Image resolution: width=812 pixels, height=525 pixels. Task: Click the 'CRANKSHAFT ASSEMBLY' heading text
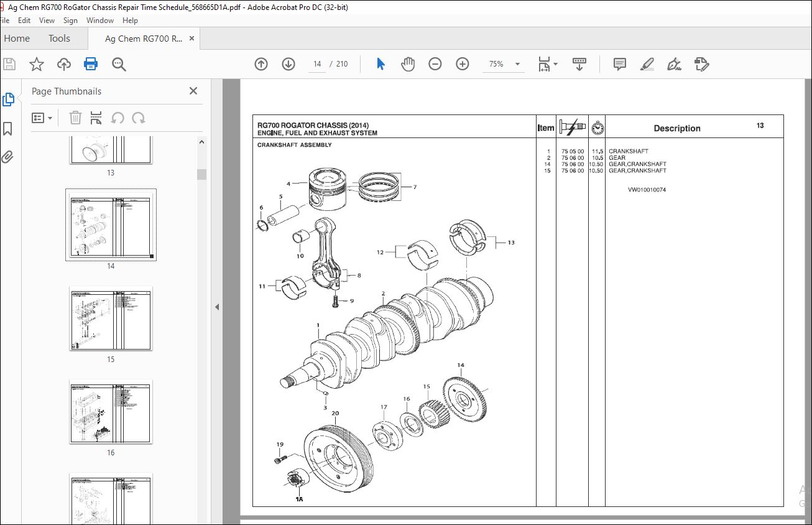coord(295,145)
